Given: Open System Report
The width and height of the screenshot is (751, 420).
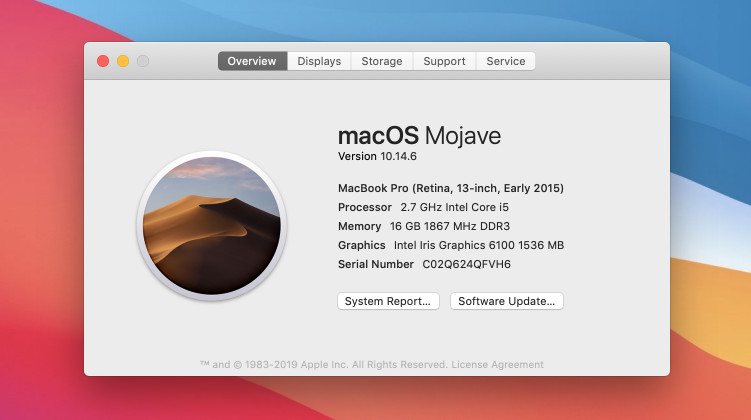Looking at the screenshot, I should 387,301.
